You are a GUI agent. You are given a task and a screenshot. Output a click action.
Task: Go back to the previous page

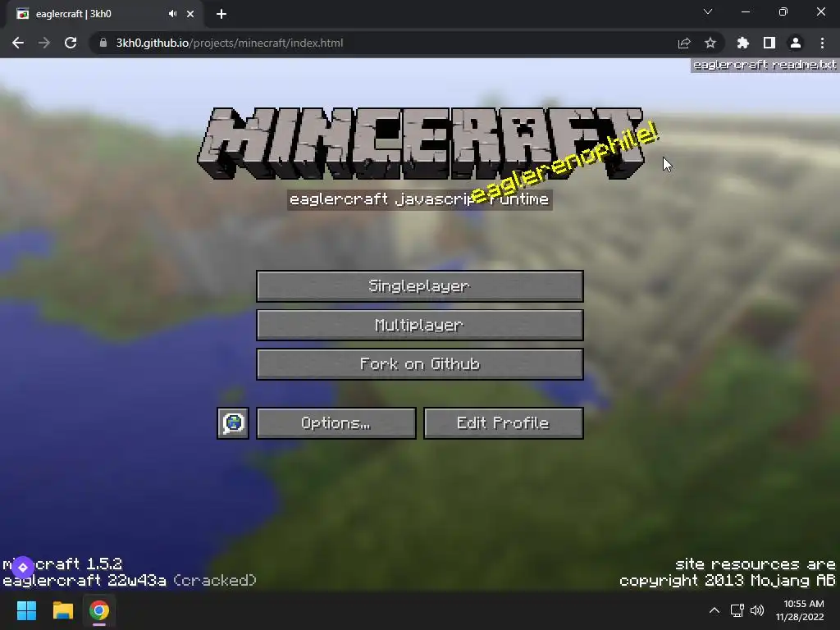click(x=18, y=43)
